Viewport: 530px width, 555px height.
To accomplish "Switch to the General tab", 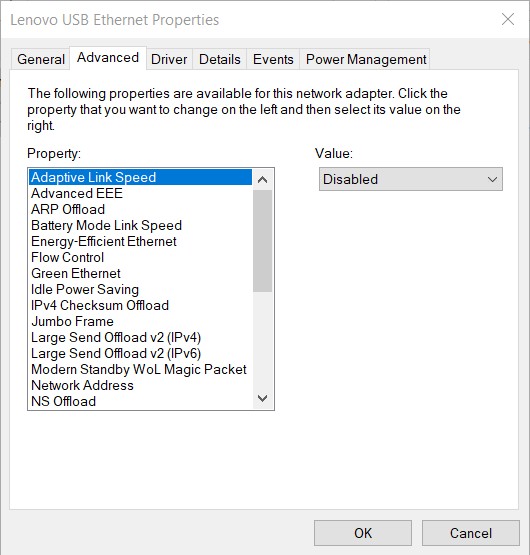I will 41,59.
